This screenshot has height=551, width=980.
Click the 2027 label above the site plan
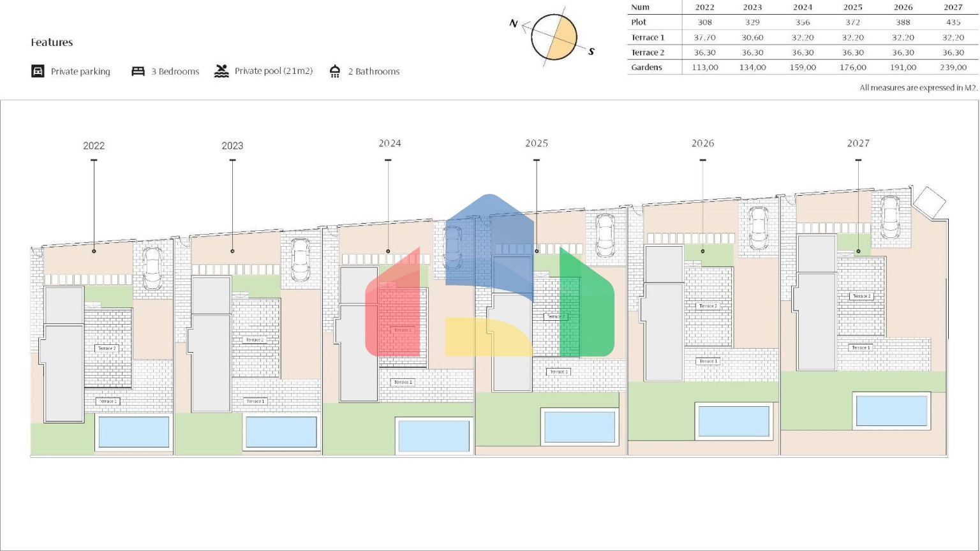tap(858, 143)
